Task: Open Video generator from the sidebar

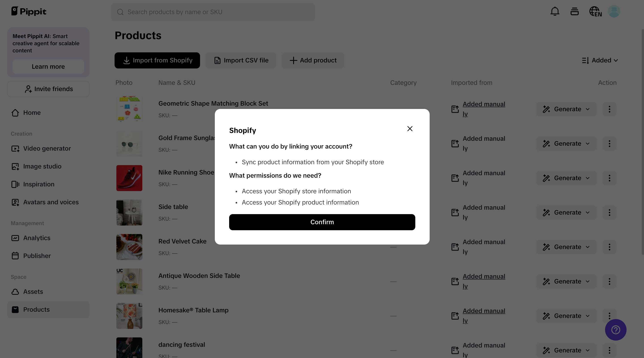Action: coord(47,148)
